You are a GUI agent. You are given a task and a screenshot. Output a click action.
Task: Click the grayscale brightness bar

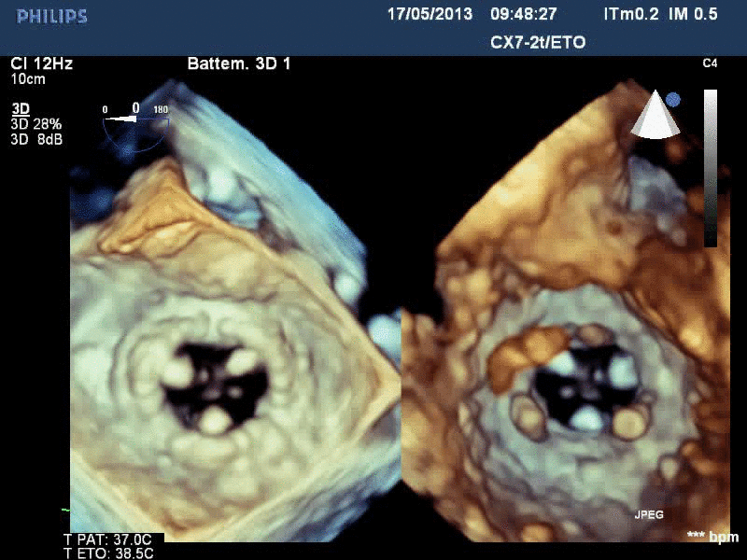pyautogui.click(x=711, y=168)
